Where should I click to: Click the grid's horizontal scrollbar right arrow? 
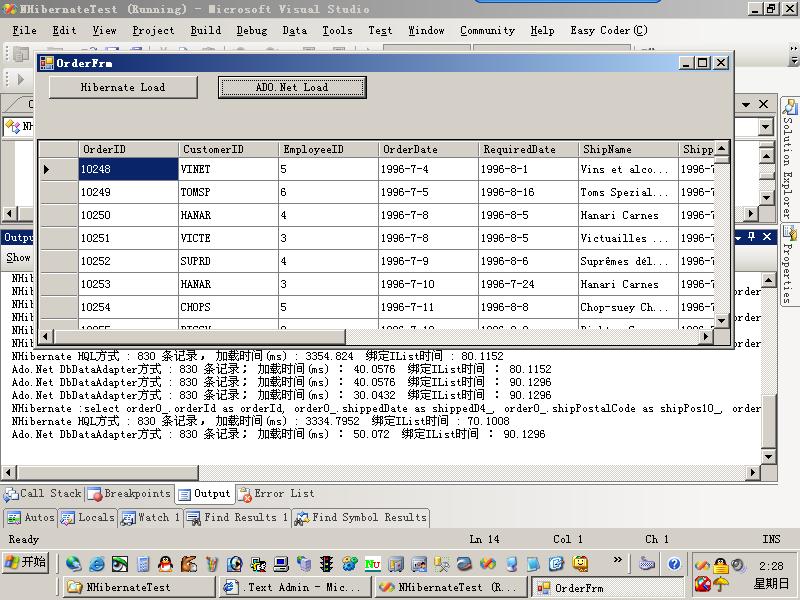(x=706, y=336)
